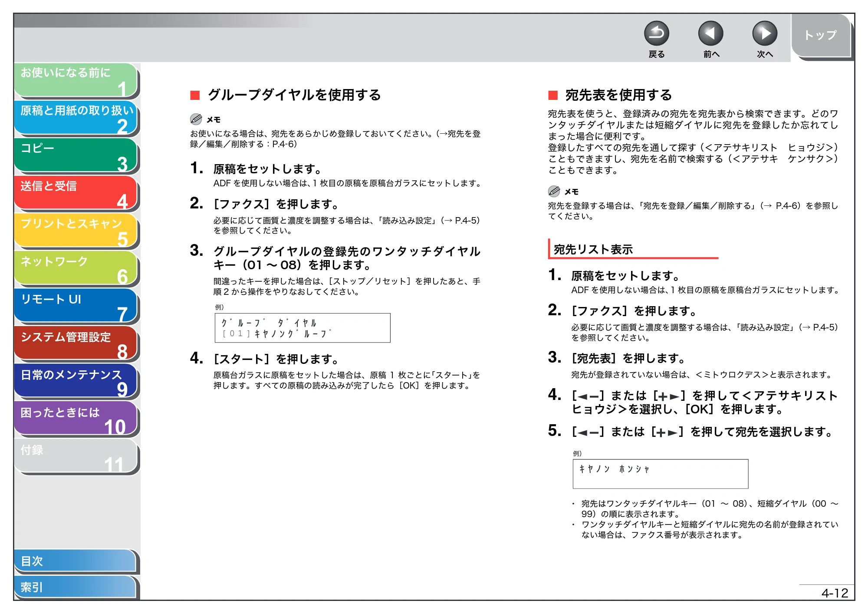This screenshot has height=614, width=868.
Task: Click step 3 [宛先表] を押します text
Action: (628, 358)
